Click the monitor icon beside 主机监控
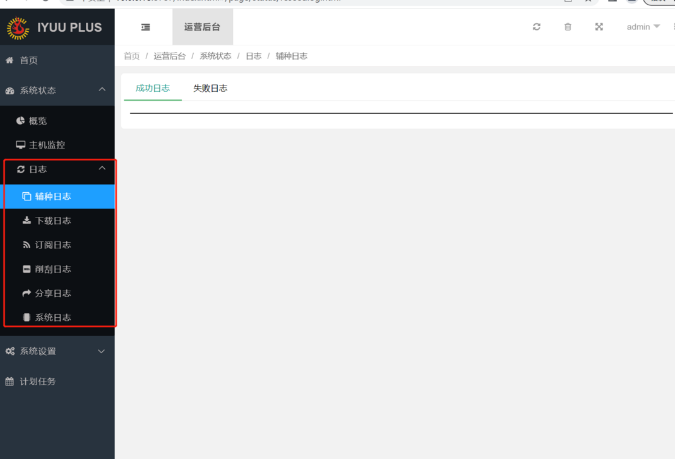The height and width of the screenshot is (459, 683). pyautogui.click(x=20, y=145)
